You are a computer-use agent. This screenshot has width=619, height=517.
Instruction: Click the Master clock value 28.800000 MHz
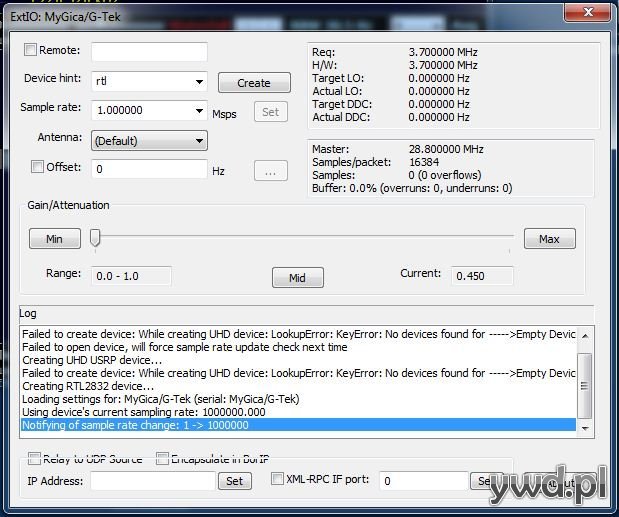click(446, 149)
